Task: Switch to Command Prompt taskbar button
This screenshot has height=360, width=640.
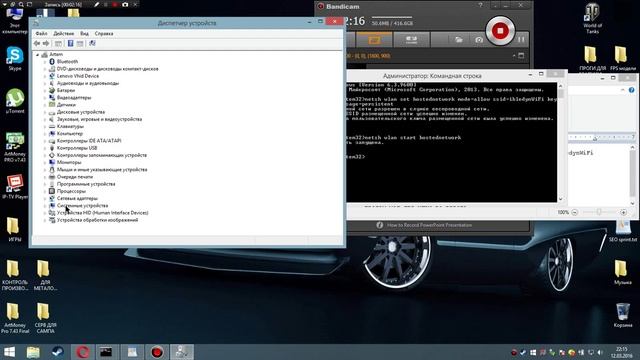Action: [106, 352]
